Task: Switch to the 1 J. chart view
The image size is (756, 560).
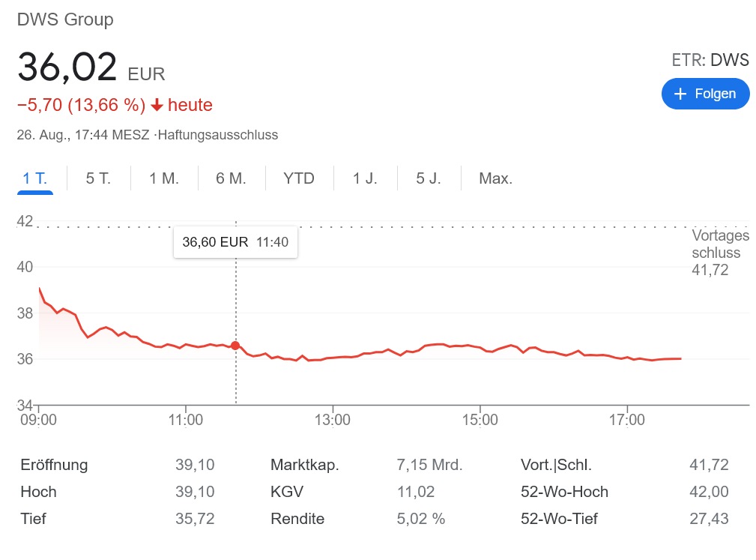Action: [x=365, y=178]
